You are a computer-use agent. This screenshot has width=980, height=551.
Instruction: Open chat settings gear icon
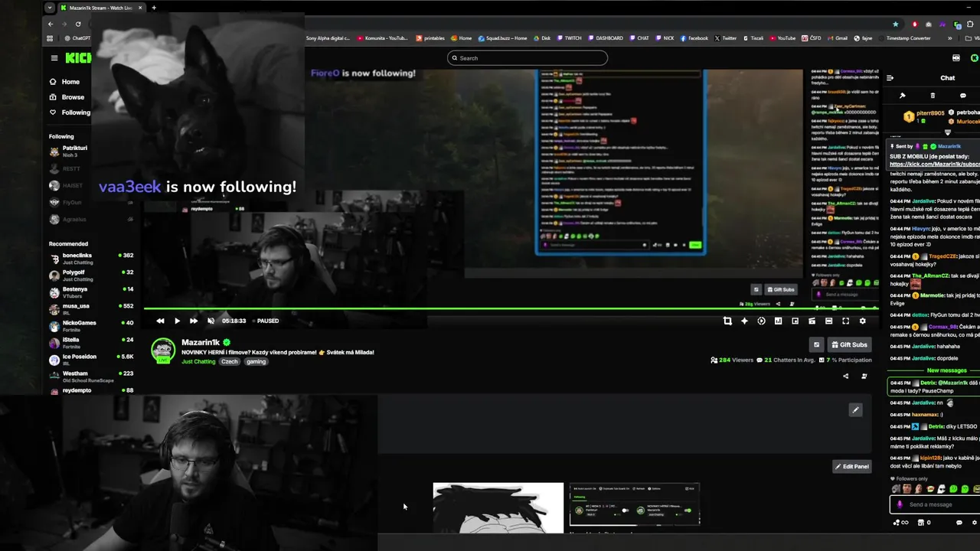(975, 523)
